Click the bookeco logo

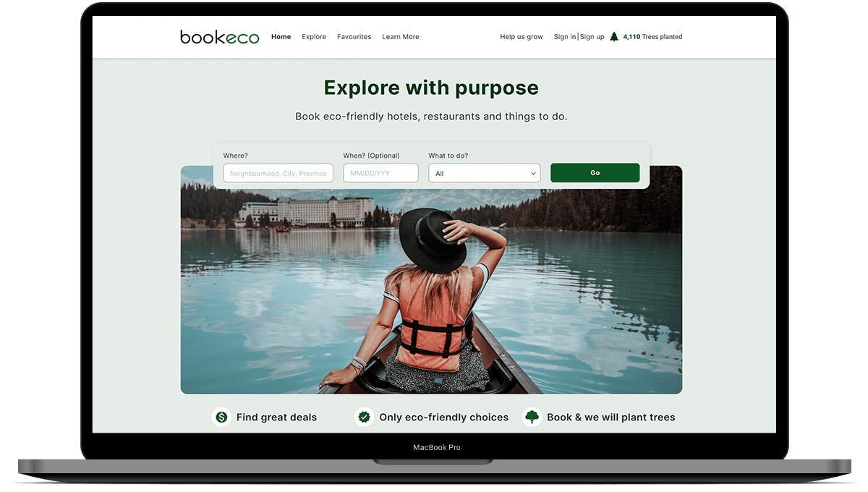tap(219, 37)
